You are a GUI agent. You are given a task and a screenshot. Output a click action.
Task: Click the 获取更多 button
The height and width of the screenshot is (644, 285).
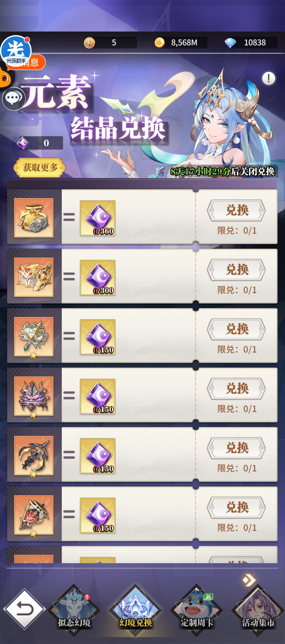pyautogui.click(x=39, y=168)
